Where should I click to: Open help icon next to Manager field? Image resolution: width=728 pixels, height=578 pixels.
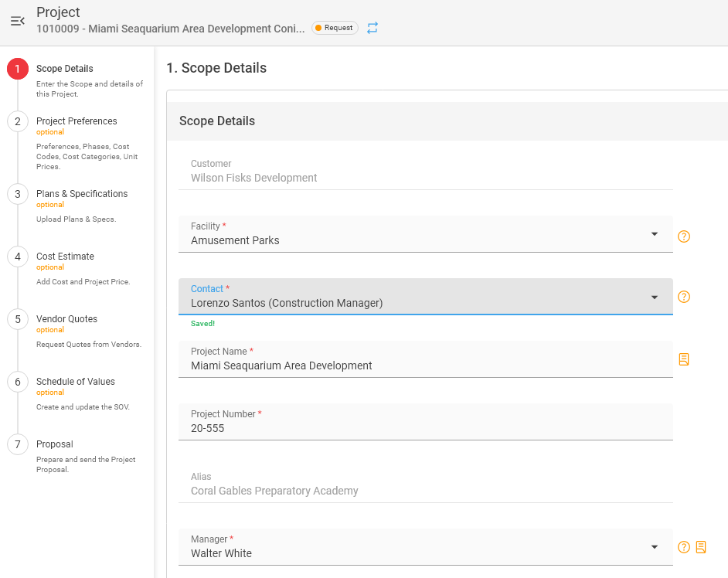684,547
